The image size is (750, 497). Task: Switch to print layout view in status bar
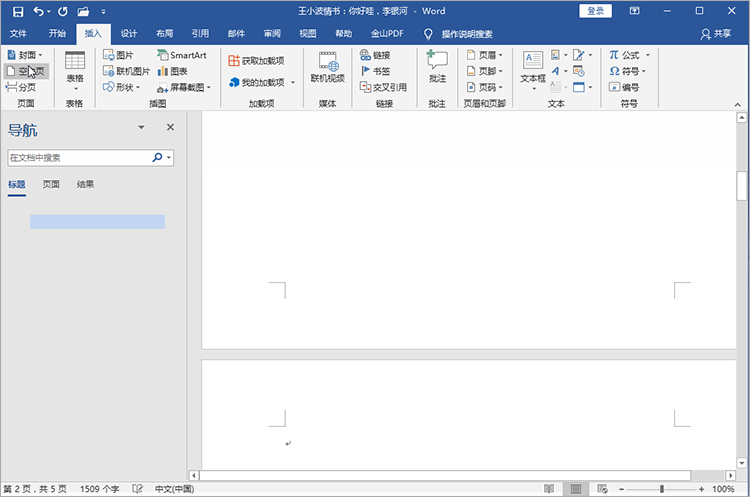[576, 489]
